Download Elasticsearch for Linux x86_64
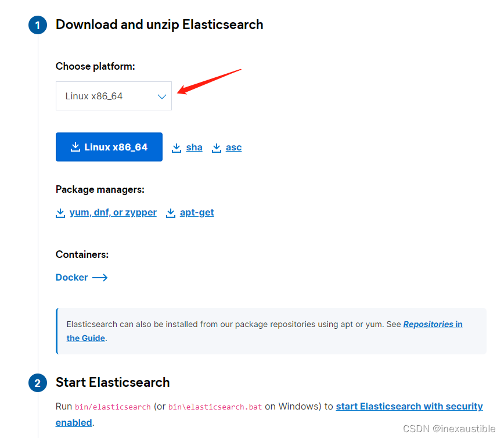 click(x=109, y=147)
